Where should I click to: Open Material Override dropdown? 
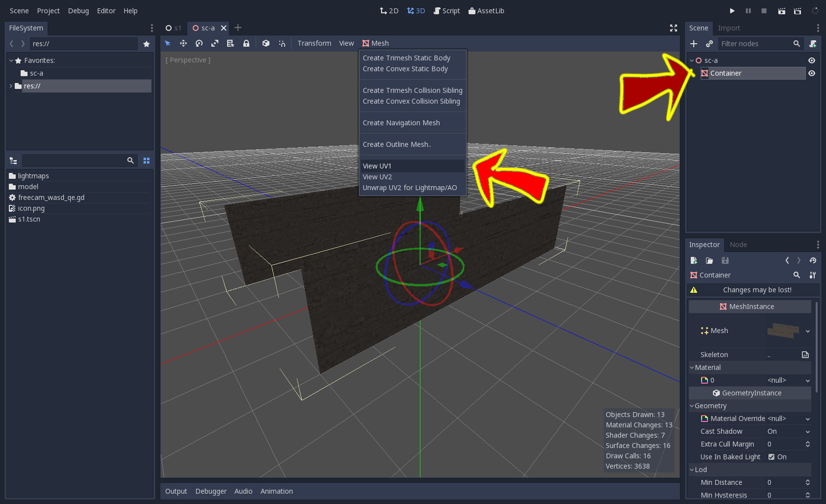pyautogui.click(x=808, y=419)
